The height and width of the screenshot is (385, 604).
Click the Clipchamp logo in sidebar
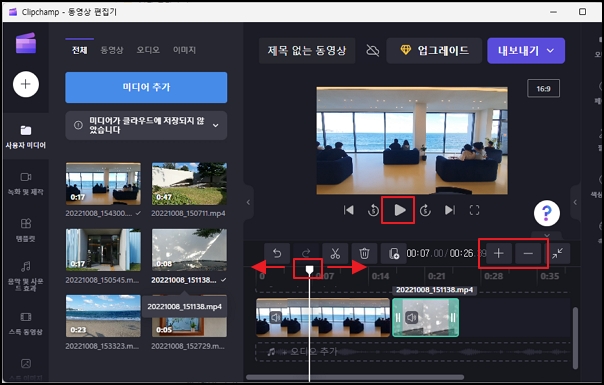[26, 43]
